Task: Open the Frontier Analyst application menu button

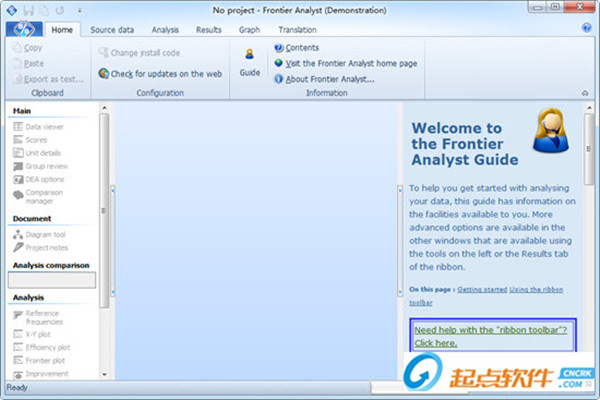Action: tap(24, 29)
